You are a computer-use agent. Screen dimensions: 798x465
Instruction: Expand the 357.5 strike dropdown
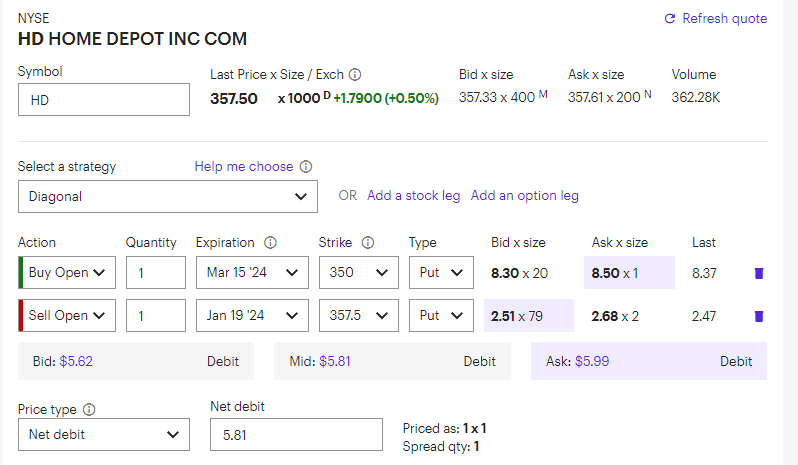(x=358, y=316)
